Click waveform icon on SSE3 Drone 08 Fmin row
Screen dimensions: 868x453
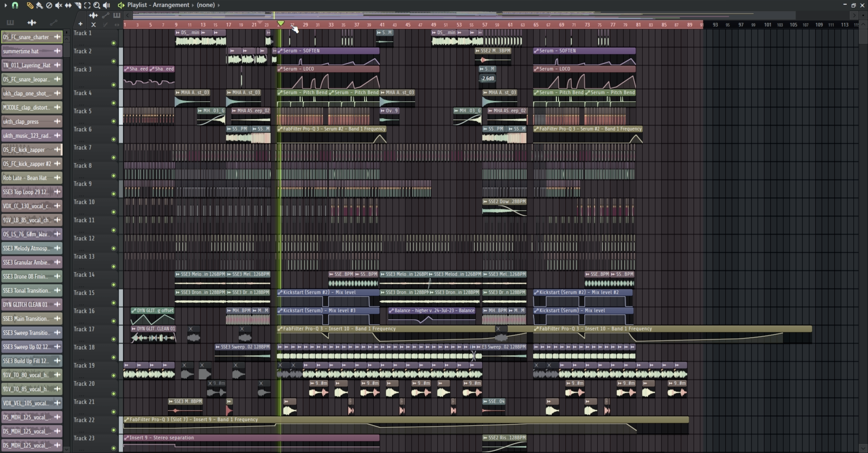pyautogui.click(x=57, y=276)
